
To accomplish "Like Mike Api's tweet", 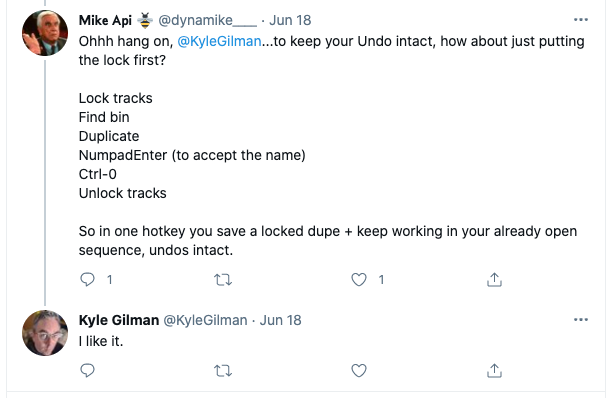I will [359, 279].
